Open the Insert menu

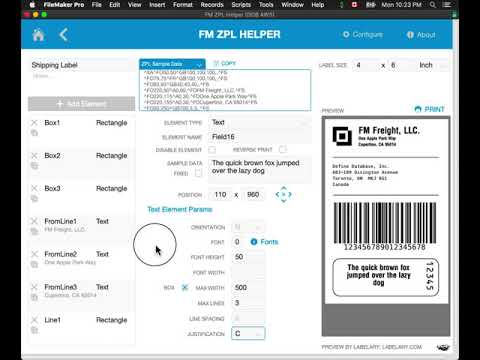[x=157, y=5]
